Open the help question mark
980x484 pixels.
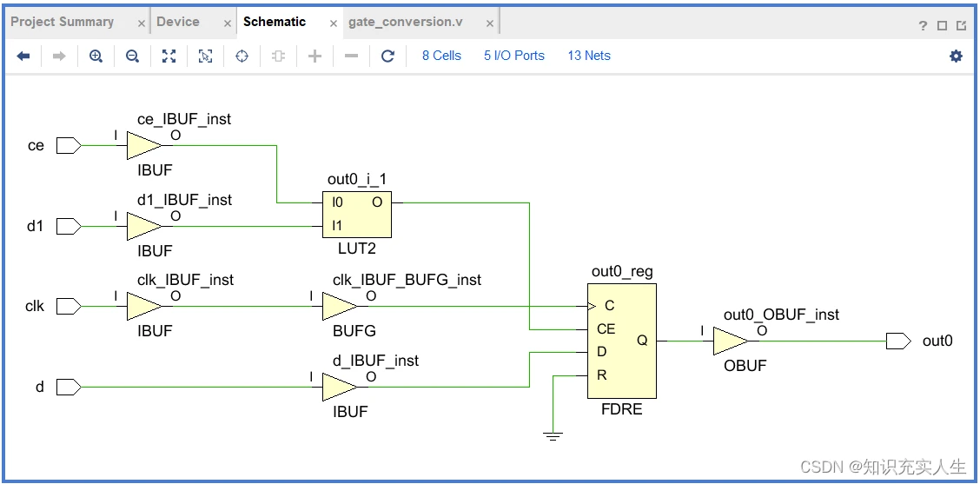click(x=923, y=25)
